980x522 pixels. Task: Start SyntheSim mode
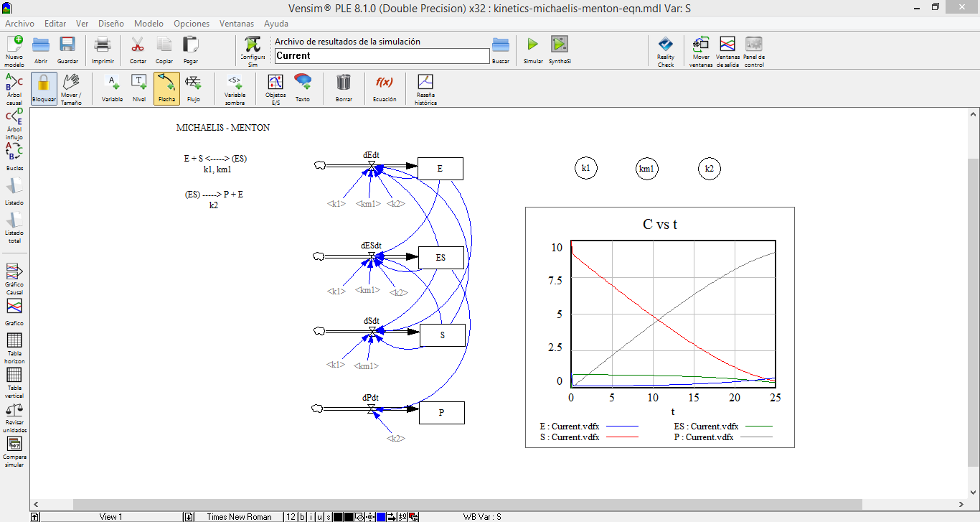click(x=560, y=51)
